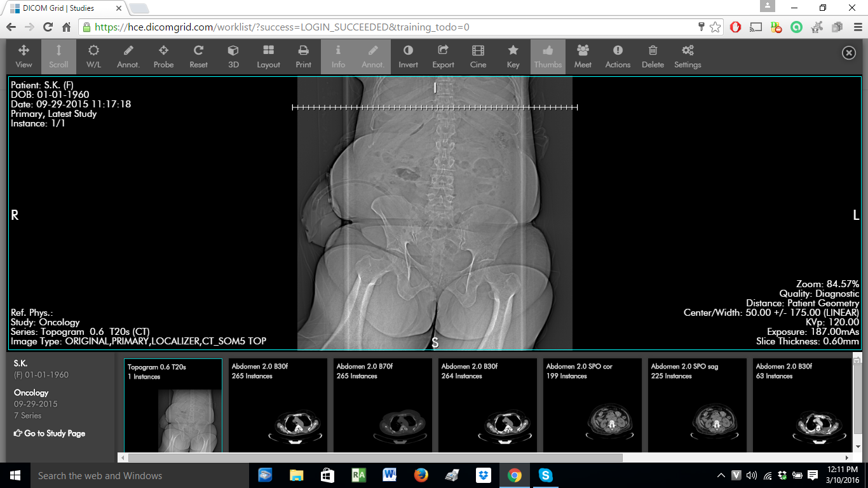Delete the current image
The height and width of the screenshot is (488, 868).
point(653,57)
